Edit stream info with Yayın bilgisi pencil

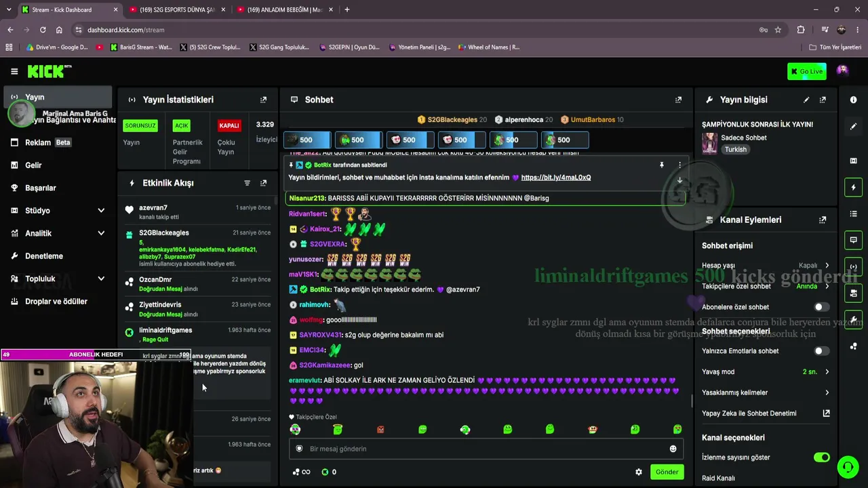pyautogui.click(x=806, y=100)
